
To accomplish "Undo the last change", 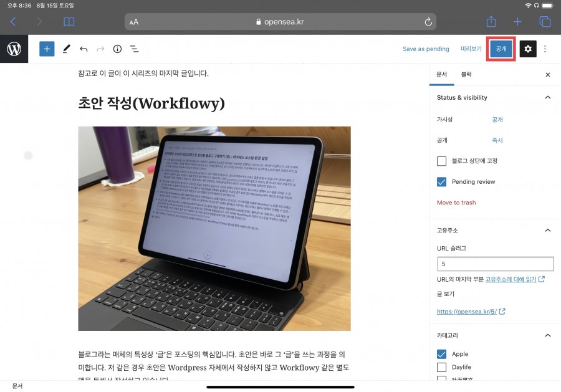I will [84, 49].
